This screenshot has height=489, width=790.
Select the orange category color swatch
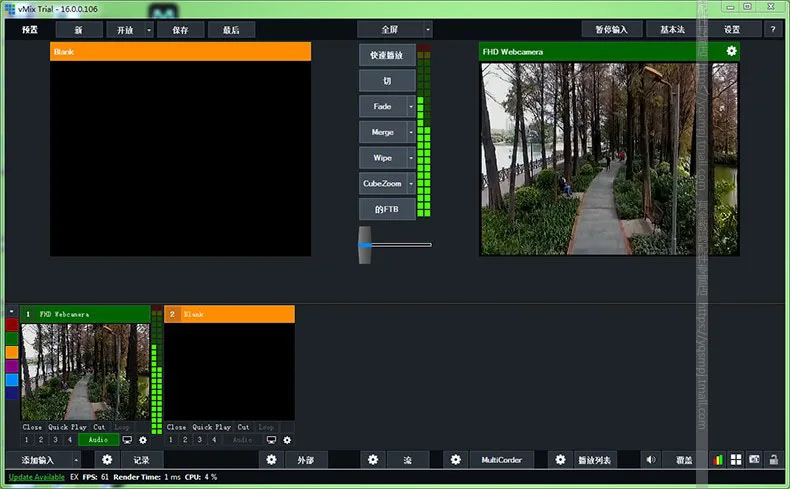[x=12, y=352]
